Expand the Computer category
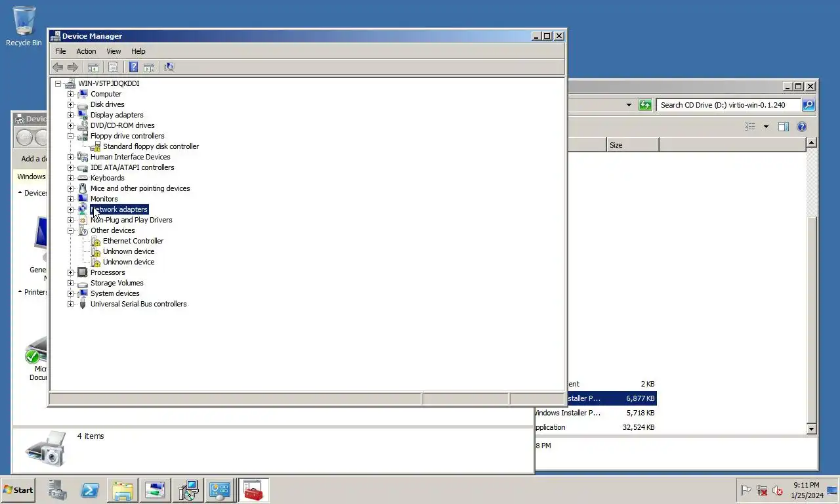 pyautogui.click(x=70, y=94)
